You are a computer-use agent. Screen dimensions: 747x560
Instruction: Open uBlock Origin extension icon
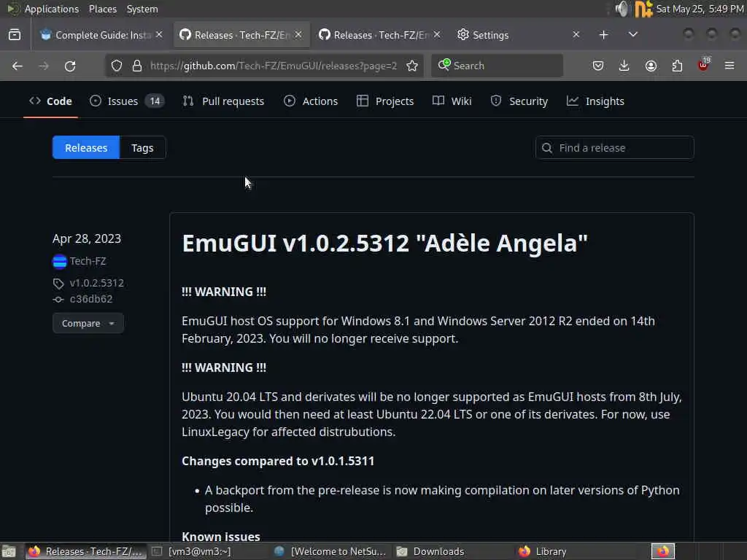click(x=704, y=65)
